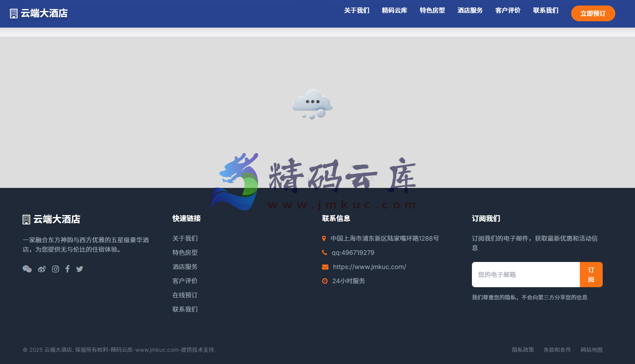Open the WeChat social icon
635x364 pixels.
[x=27, y=269]
